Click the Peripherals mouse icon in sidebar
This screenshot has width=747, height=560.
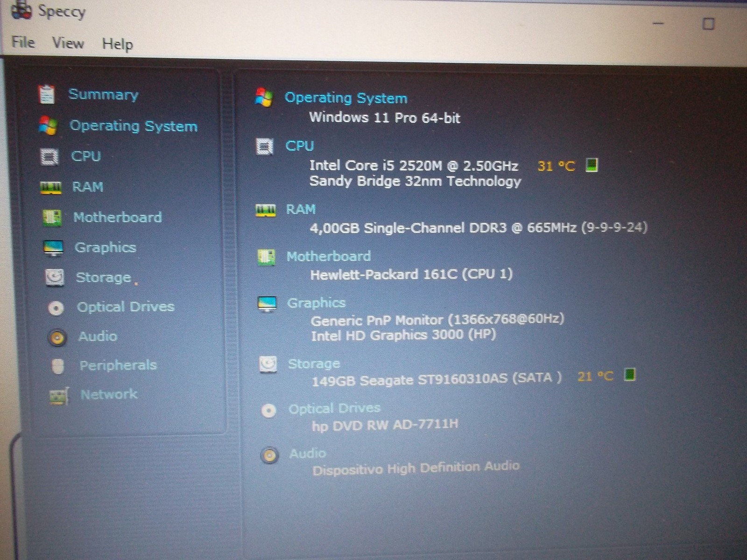(x=58, y=366)
